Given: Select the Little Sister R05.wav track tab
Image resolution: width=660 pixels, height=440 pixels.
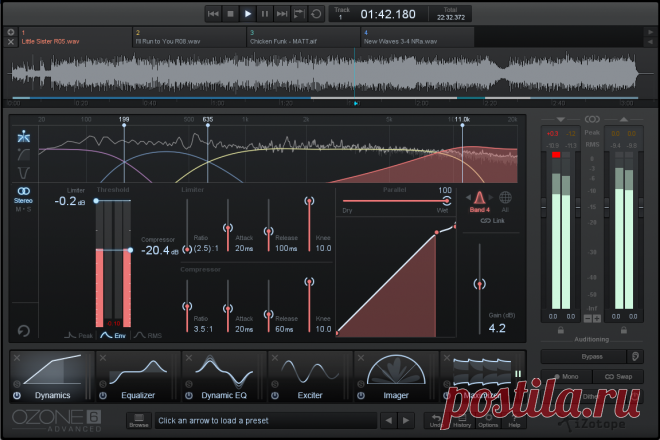Looking at the screenshot, I should [x=75, y=37].
